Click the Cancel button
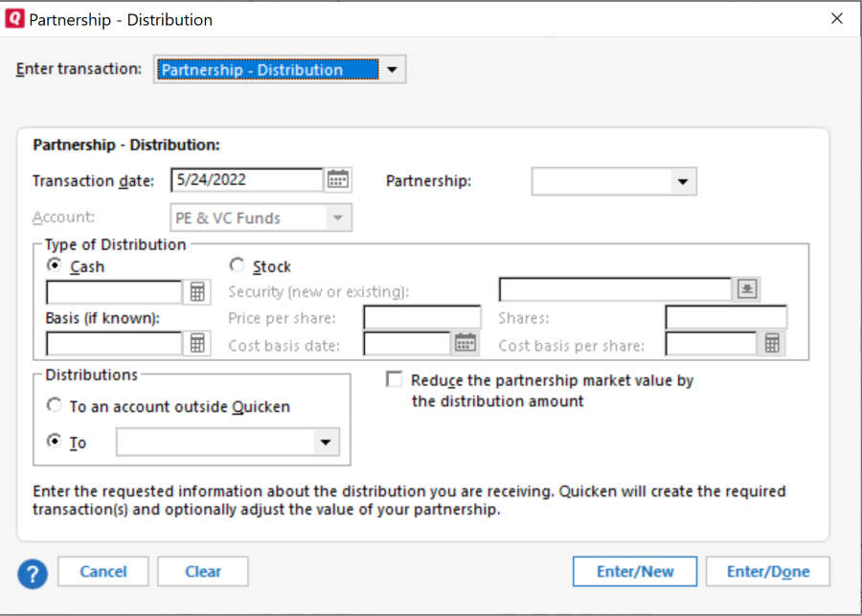 (x=103, y=572)
